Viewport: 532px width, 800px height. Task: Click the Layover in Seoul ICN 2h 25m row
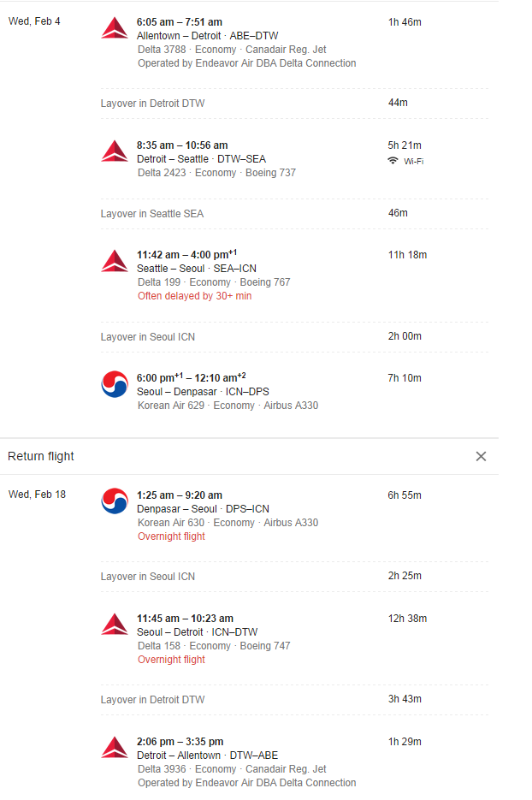click(x=294, y=577)
